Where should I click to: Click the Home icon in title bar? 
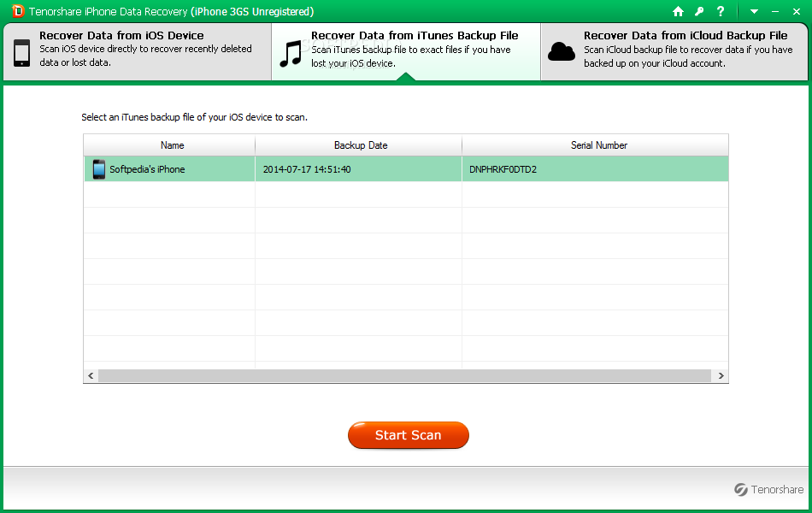coord(678,11)
